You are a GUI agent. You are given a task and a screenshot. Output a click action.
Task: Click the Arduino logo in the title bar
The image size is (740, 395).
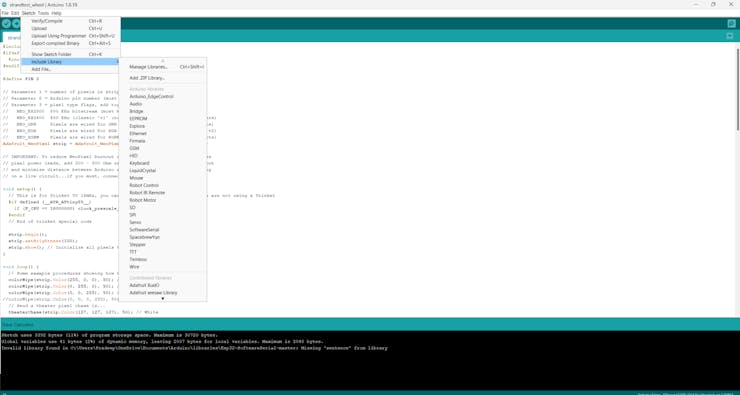4,5
